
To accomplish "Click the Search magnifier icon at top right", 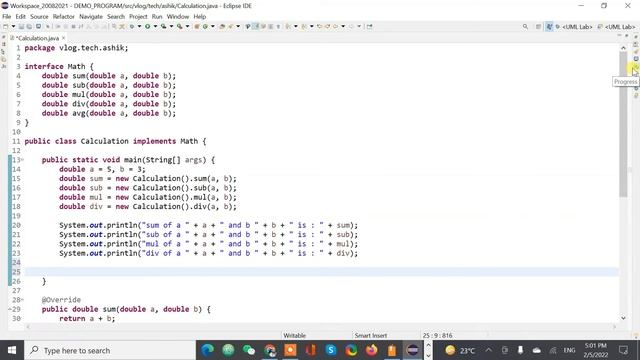I will [525, 27].
